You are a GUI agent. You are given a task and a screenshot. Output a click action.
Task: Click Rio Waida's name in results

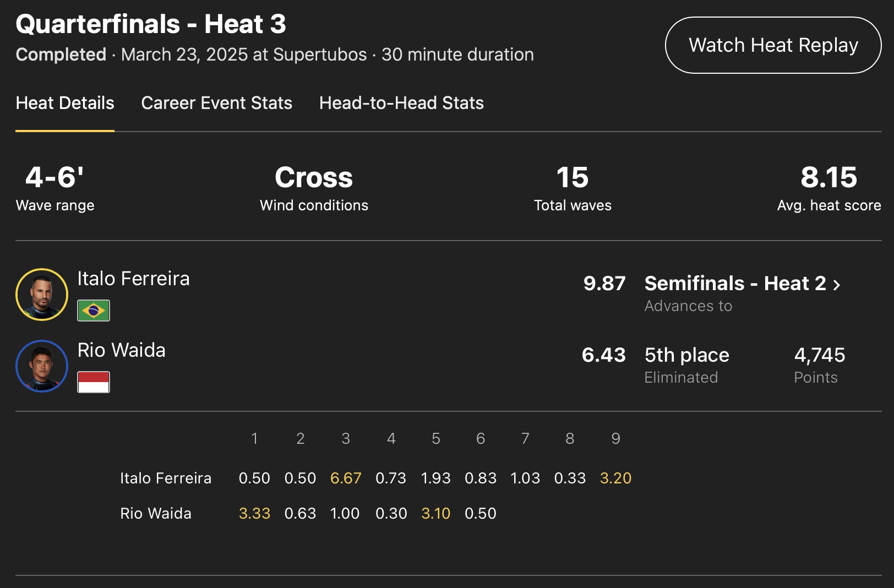[x=121, y=350]
